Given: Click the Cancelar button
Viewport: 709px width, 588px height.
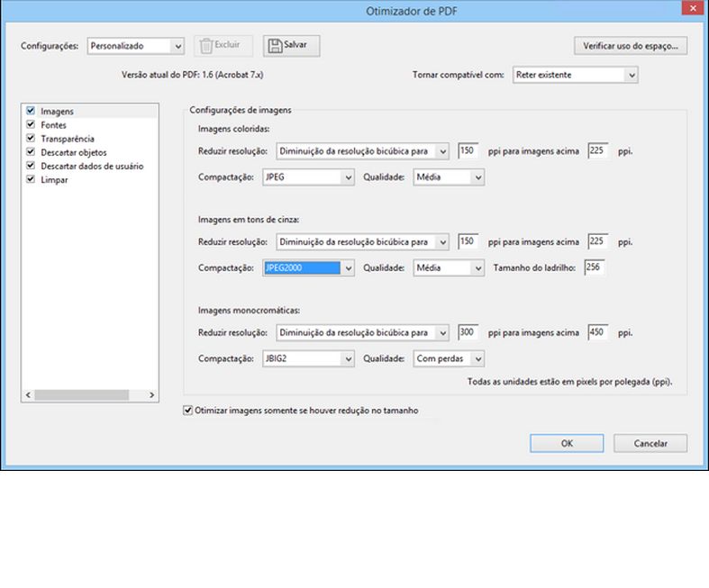Looking at the screenshot, I should [x=650, y=443].
